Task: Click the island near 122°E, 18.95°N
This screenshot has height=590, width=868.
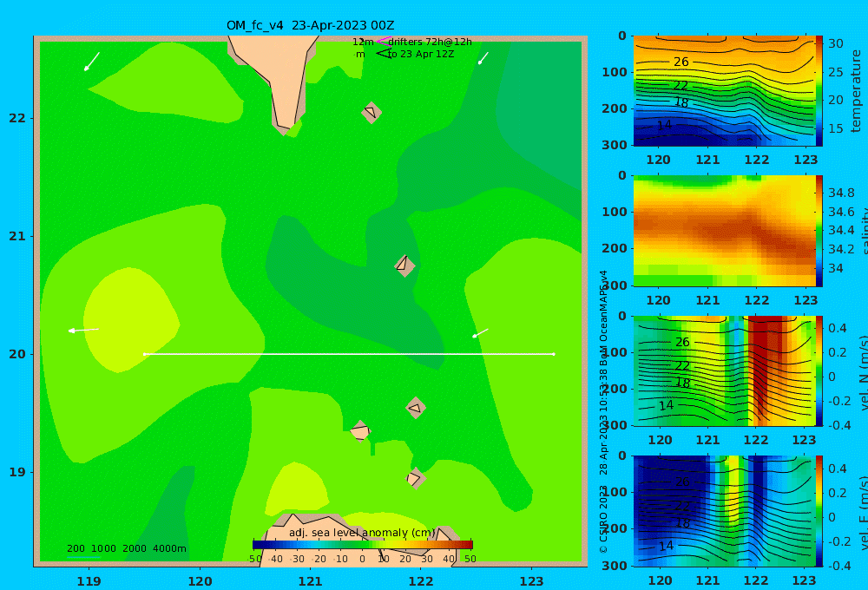Action: pos(415,478)
